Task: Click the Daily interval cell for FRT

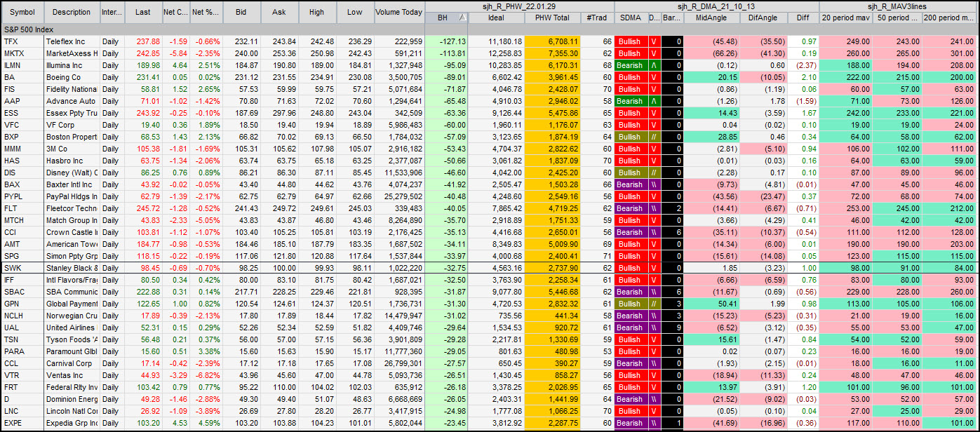Action: point(112,387)
